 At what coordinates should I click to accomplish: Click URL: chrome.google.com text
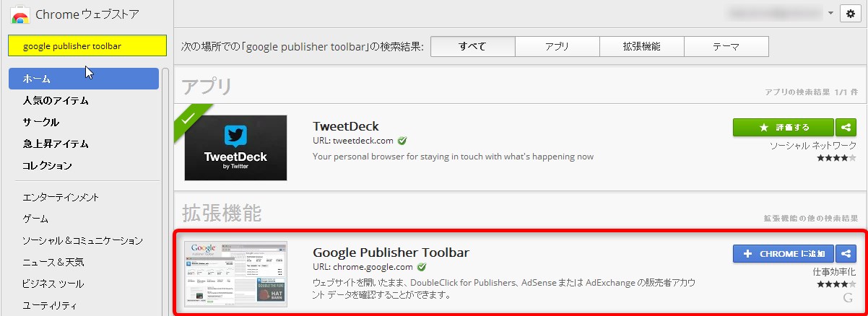pyautogui.click(x=363, y=267)
